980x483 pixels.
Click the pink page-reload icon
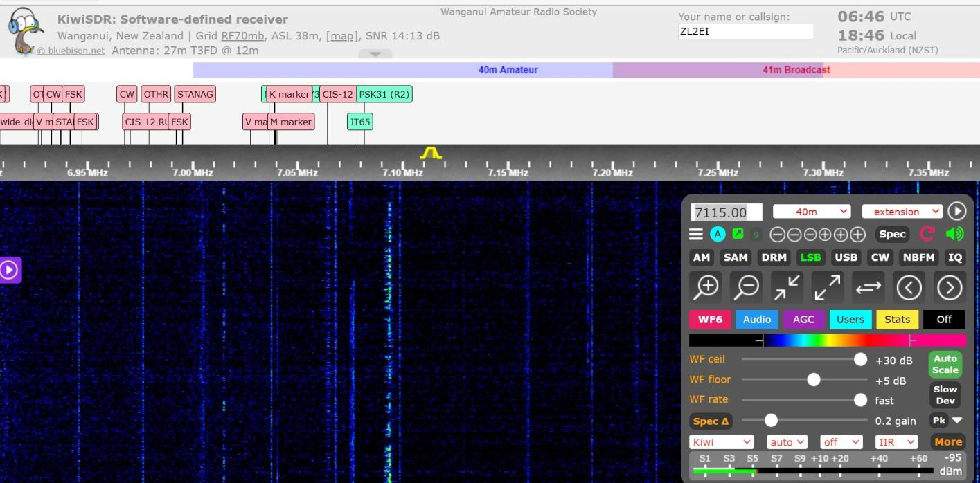click(926, 234)
